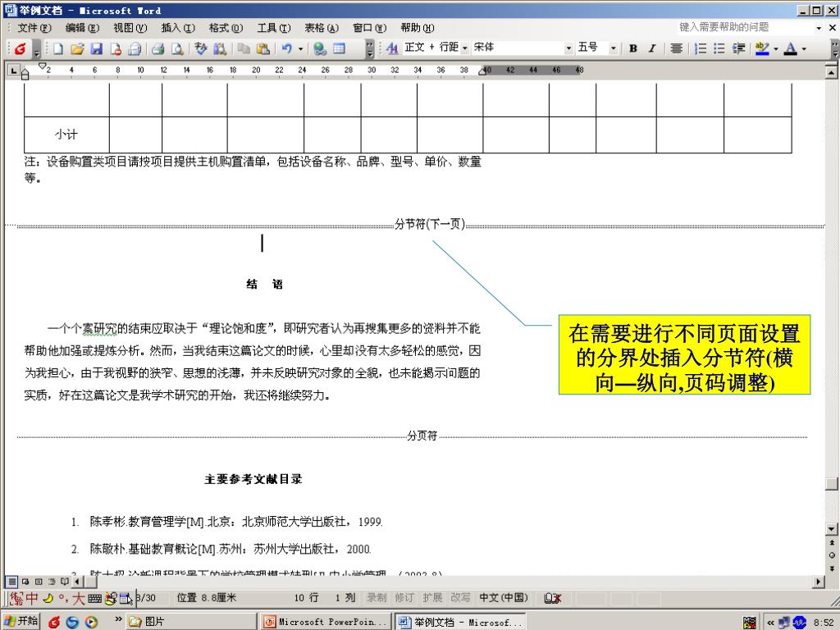Open the font size dropdown 五号

click(614, 48)
